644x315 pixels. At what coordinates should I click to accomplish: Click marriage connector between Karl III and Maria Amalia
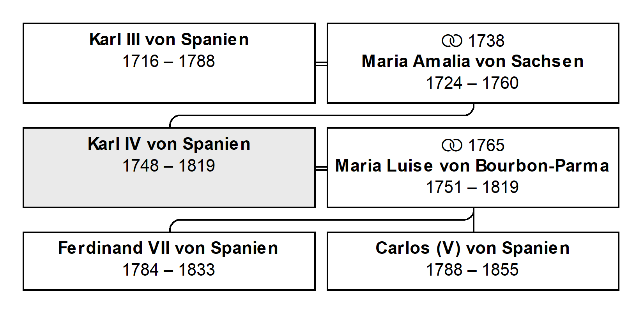click(321, 64)
